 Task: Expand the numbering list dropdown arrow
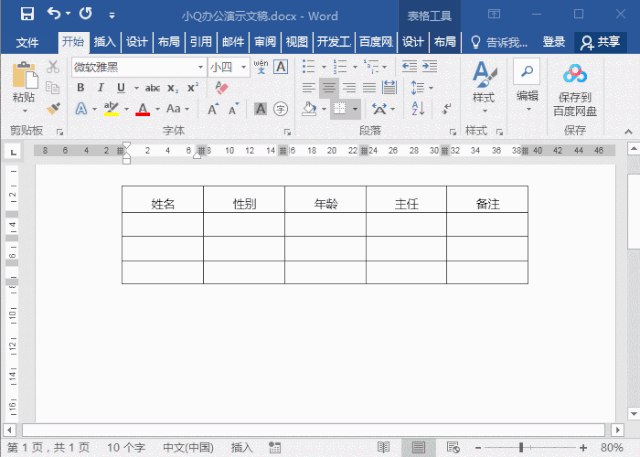click(355, 67)
